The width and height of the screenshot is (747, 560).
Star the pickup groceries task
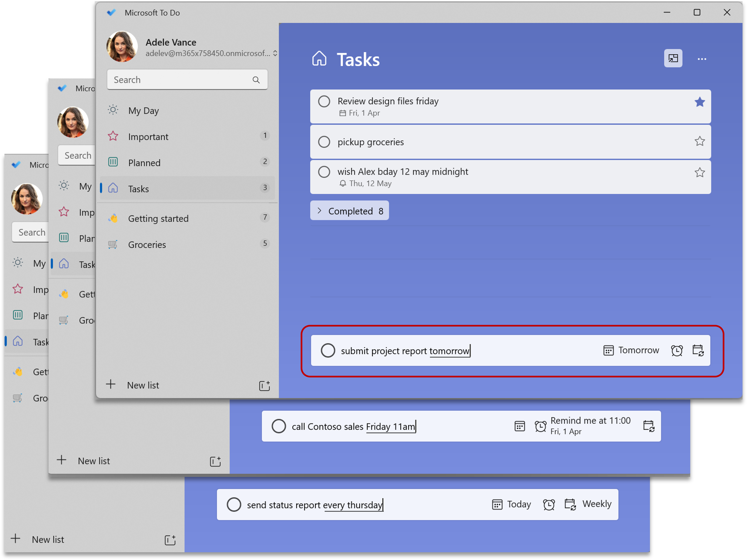click(x=700, y=141)
